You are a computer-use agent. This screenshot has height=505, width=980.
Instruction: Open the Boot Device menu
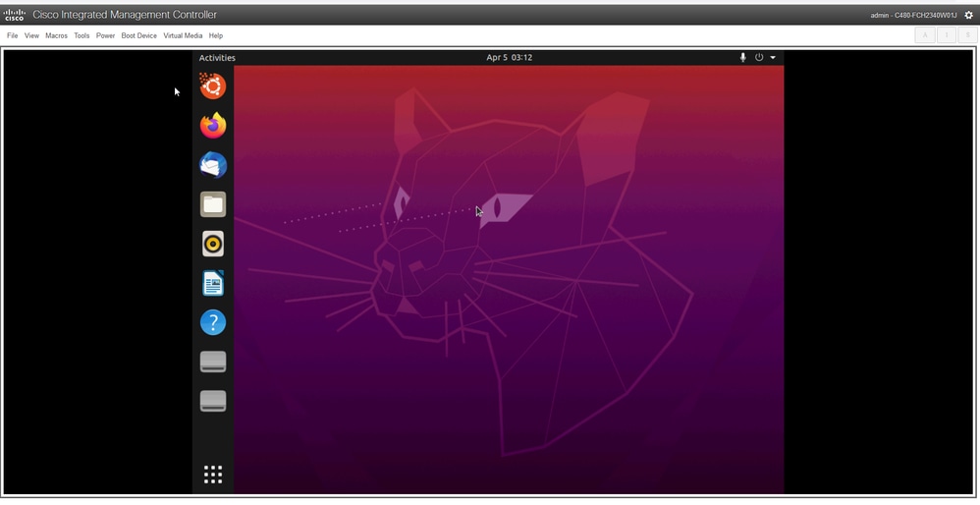[138, 35]
